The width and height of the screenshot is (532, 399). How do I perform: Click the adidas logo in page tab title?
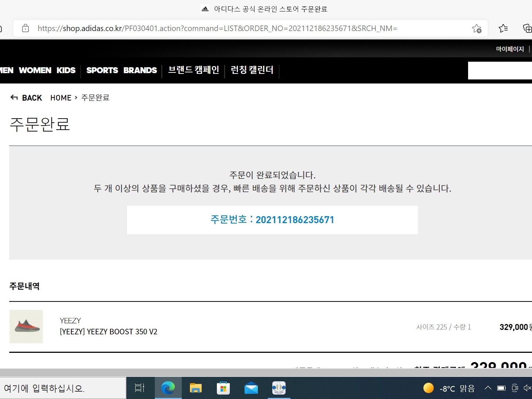coord(205,9)
